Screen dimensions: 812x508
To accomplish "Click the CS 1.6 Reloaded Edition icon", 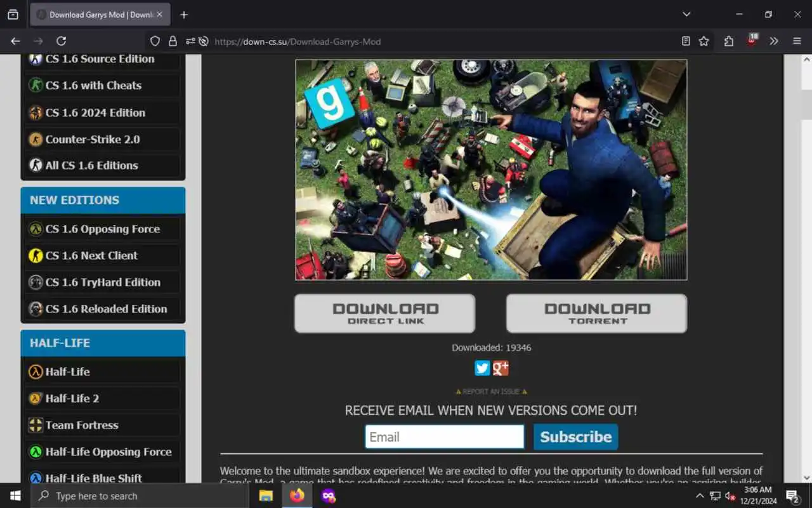I will (36, 309).
